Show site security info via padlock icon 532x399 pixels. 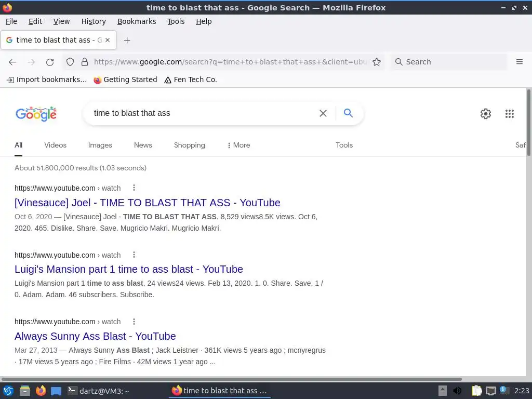85,62
